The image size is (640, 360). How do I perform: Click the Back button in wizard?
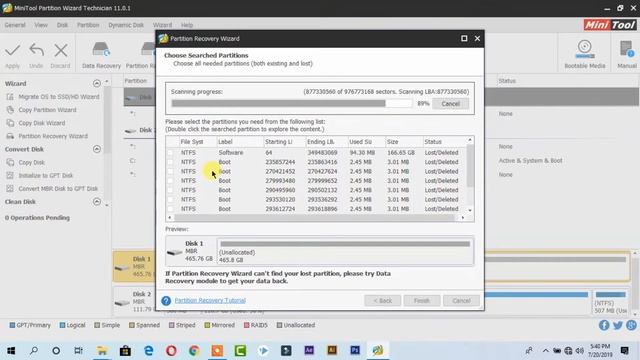382,301
